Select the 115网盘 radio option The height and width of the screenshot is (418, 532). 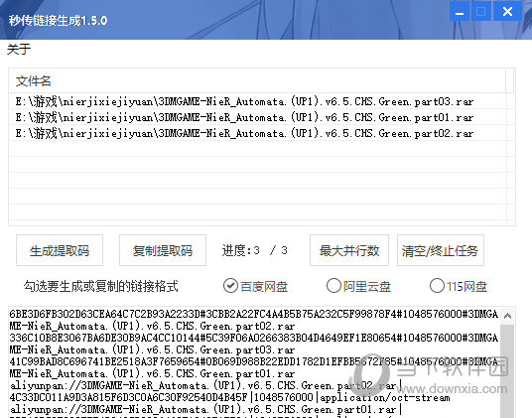point(458,286)
